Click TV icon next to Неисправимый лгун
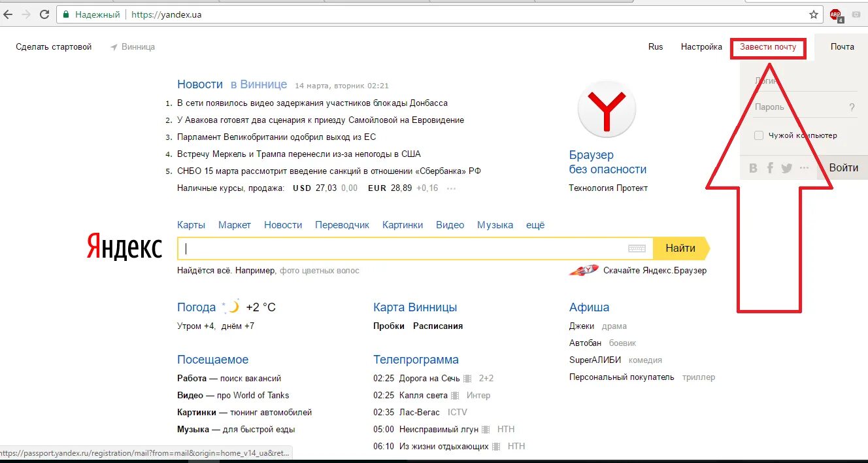The image size is (868, 463). pos(485,430)
